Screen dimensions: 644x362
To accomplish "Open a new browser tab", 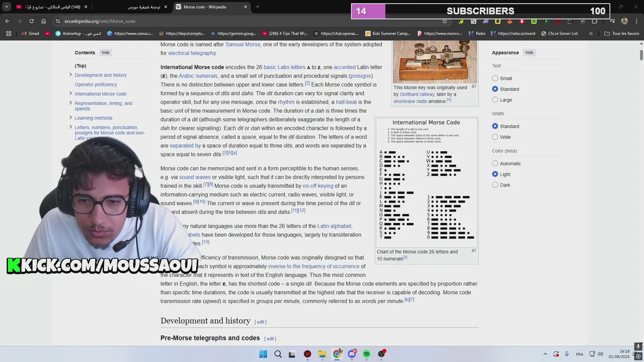I will (257, 7).
